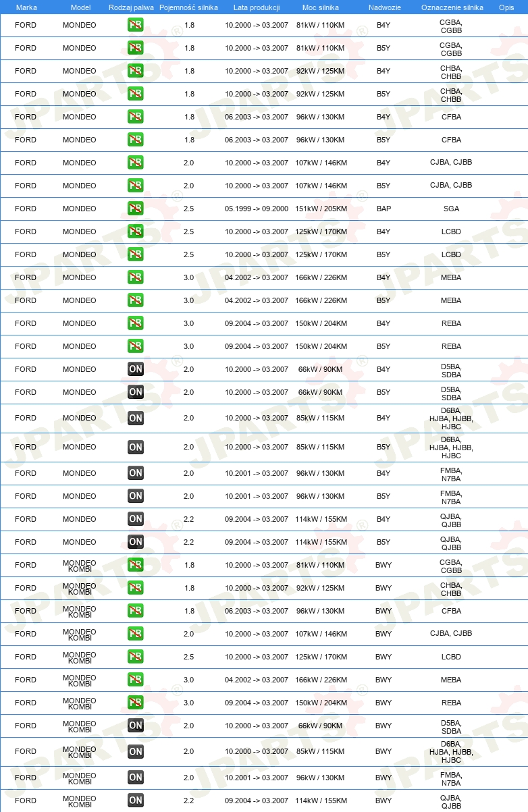Click PB icon in the CFBA B5Y row

136,140
